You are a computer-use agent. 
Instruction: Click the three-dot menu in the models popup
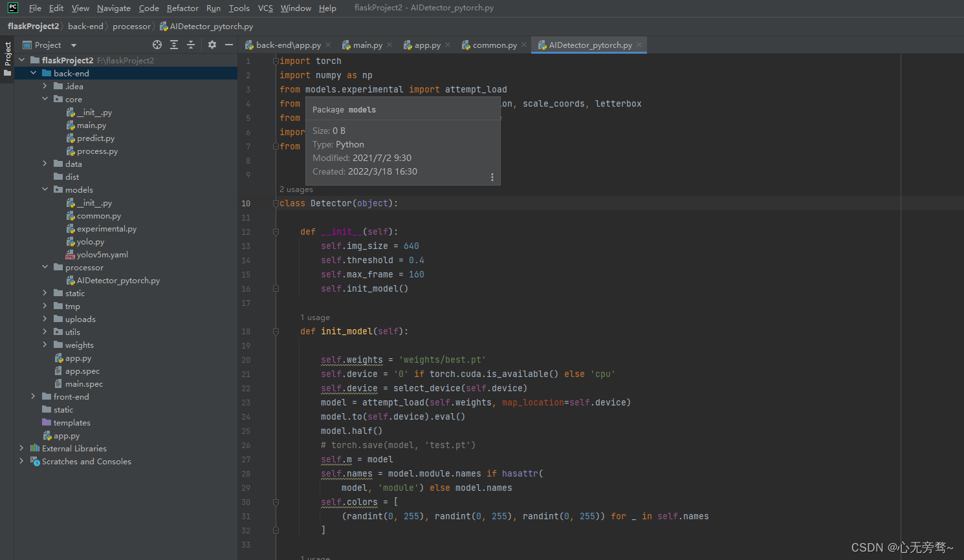[x=492, y=176]
